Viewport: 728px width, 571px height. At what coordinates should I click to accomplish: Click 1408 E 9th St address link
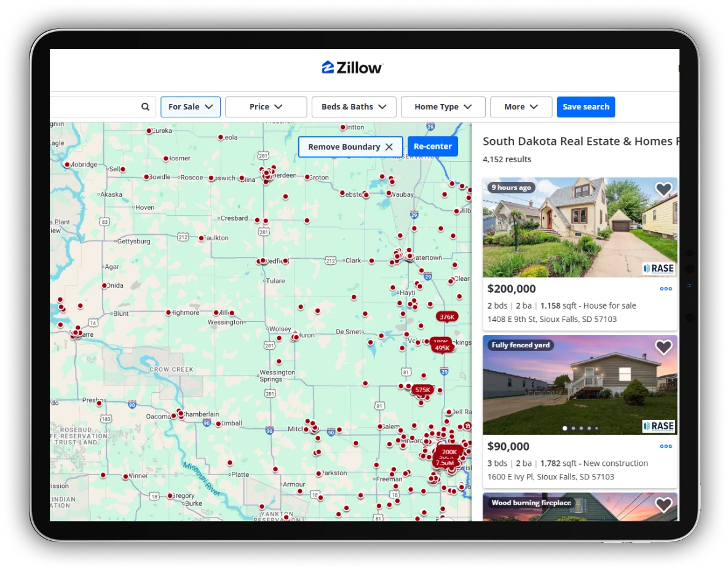point(552,320)
